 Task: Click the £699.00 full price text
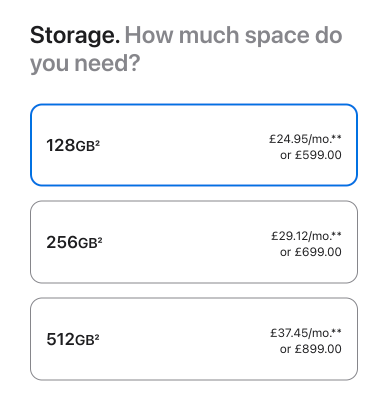318,252
